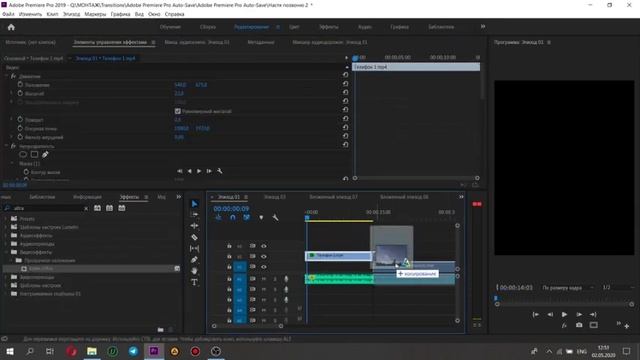Toggle V2 track output eye
Image resolution: width=640 pixels, height=360 pixels.
pos(264,256)
